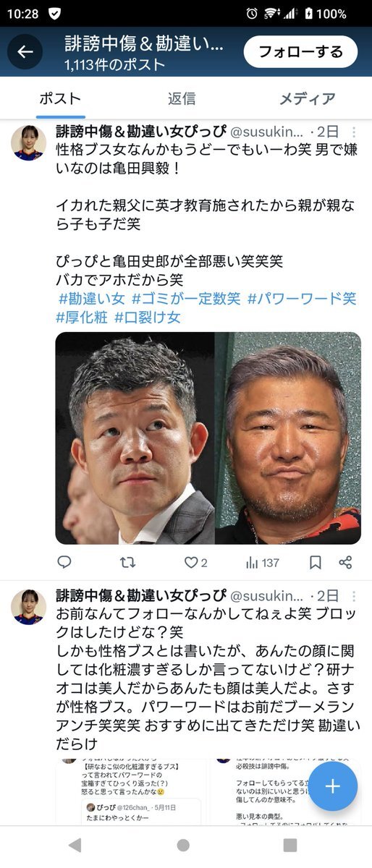
Task: Open the three-dot menu on the first post
Action: pyautogui.click(x=353, y=132)
